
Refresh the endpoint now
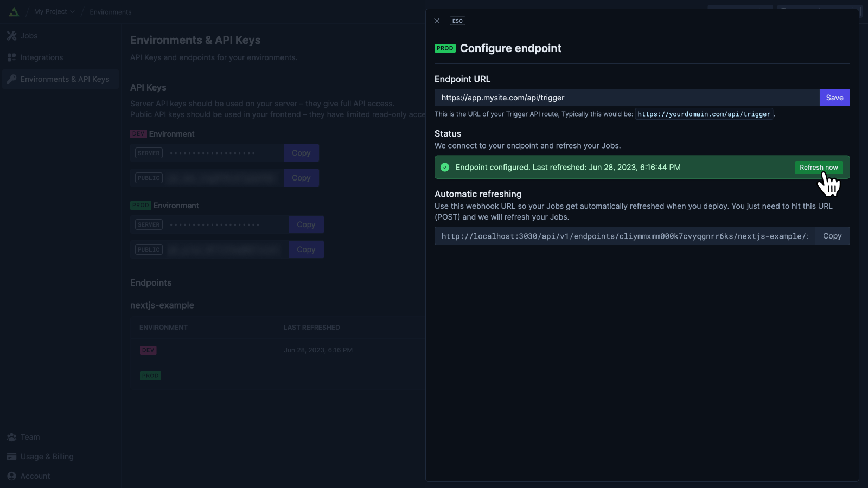tap(819, 168)
